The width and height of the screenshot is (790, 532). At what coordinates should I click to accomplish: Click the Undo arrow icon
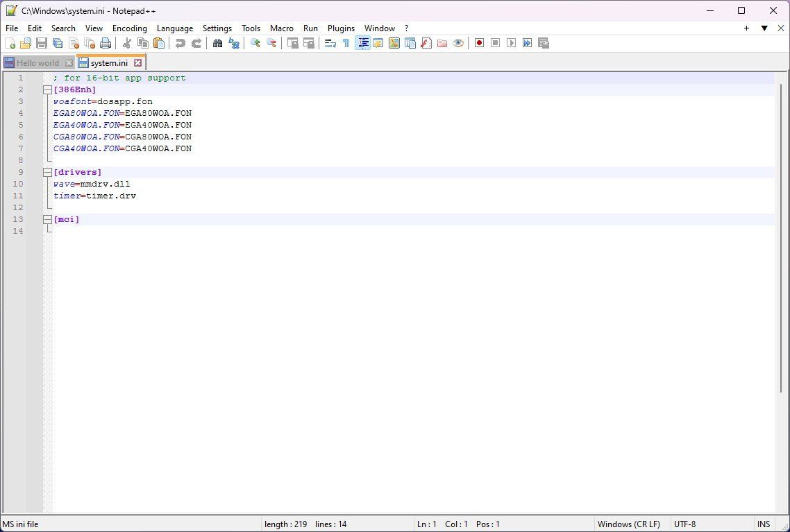click(x=180, y=43)
